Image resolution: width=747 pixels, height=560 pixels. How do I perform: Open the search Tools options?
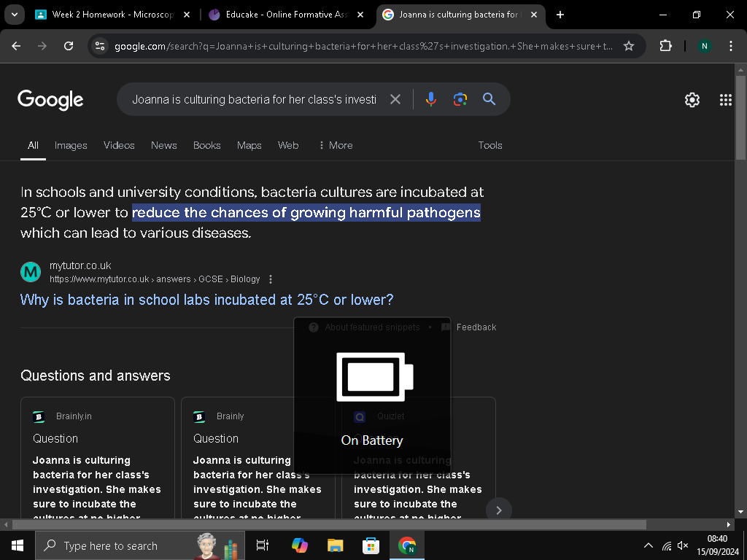tap(490, 145)
